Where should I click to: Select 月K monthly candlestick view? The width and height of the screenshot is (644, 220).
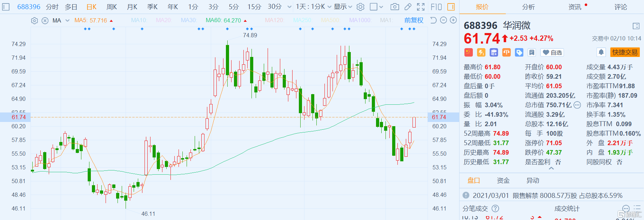coord(132,7)
